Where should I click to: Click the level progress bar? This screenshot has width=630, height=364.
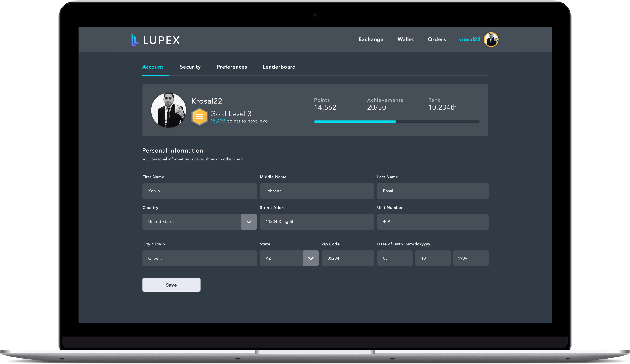(x=396, y=122)
